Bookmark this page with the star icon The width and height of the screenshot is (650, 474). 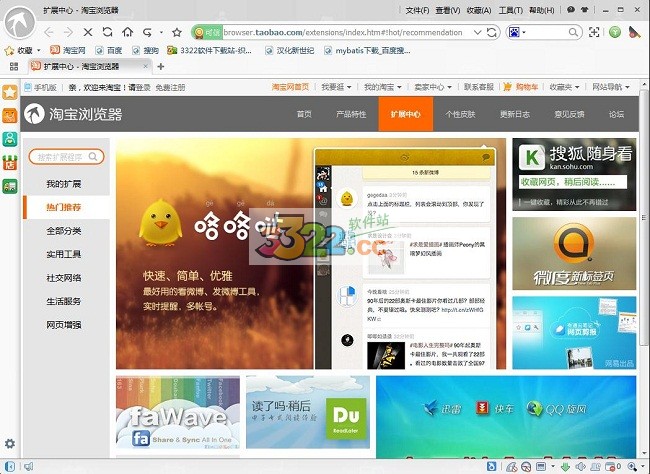click(x=177, y=32)
